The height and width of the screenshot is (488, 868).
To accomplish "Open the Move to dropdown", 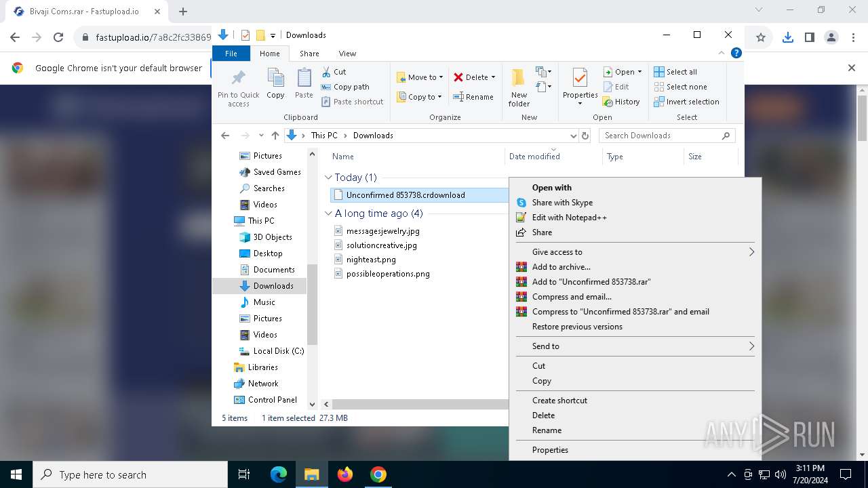I will (419, 77).
